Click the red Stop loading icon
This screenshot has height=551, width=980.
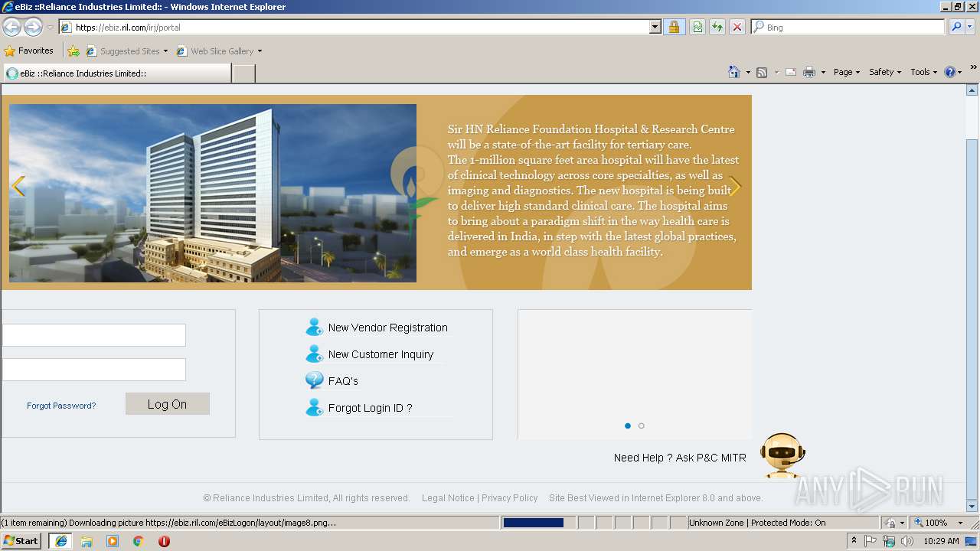(x=737, y=27)
